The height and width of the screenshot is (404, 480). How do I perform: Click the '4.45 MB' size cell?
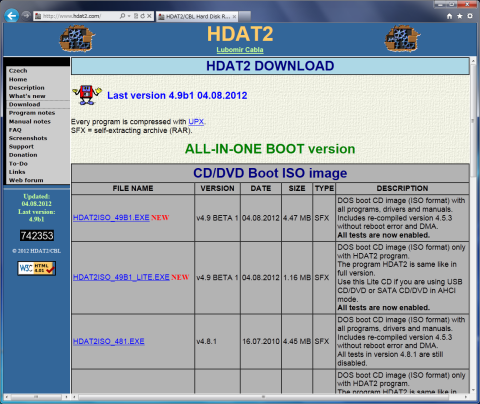point(297,341)
